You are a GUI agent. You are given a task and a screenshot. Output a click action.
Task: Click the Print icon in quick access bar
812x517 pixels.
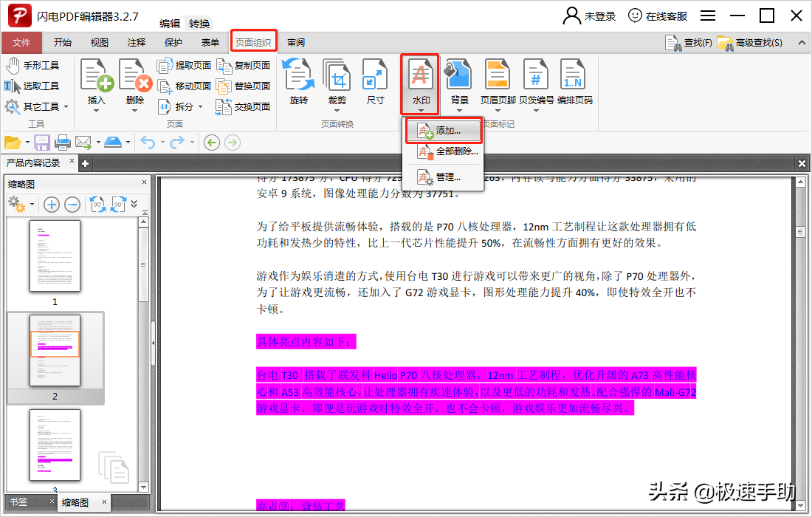click(x=63, y=141)
